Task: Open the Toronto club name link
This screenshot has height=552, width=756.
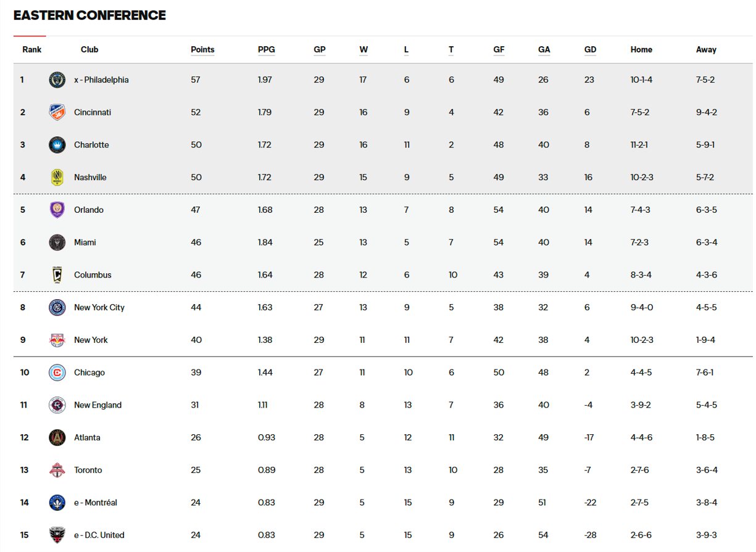Action: point(88,470)
